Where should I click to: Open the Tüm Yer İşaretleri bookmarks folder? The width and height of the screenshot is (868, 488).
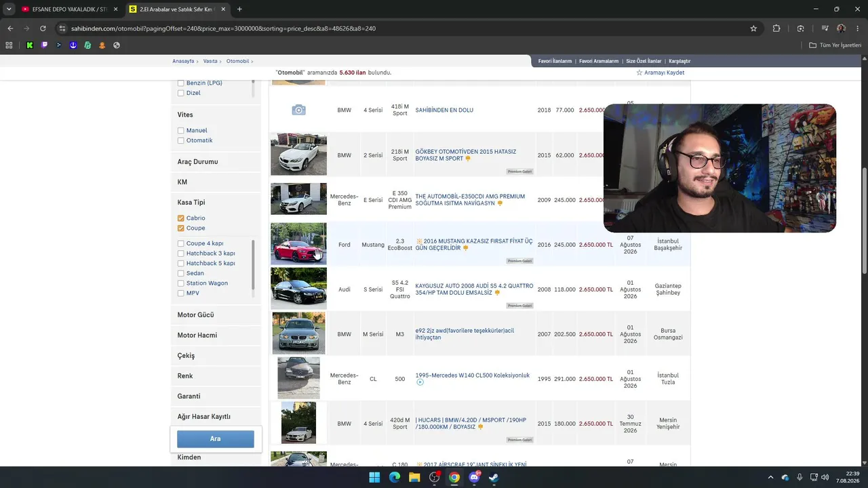[835, 45]
